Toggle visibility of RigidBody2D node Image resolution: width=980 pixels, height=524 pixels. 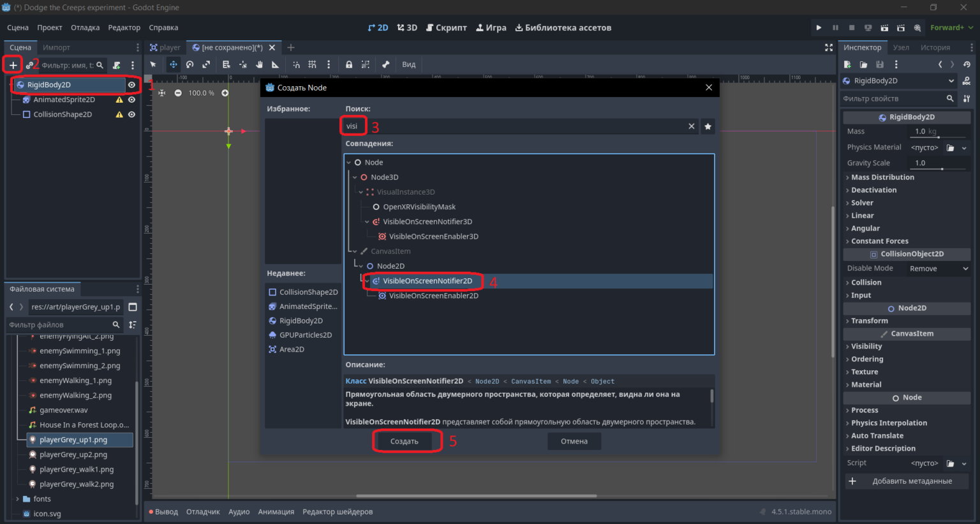[131, 85]
